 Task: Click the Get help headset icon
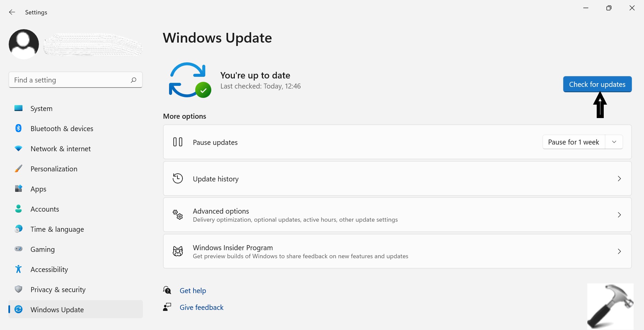point(167,290)
